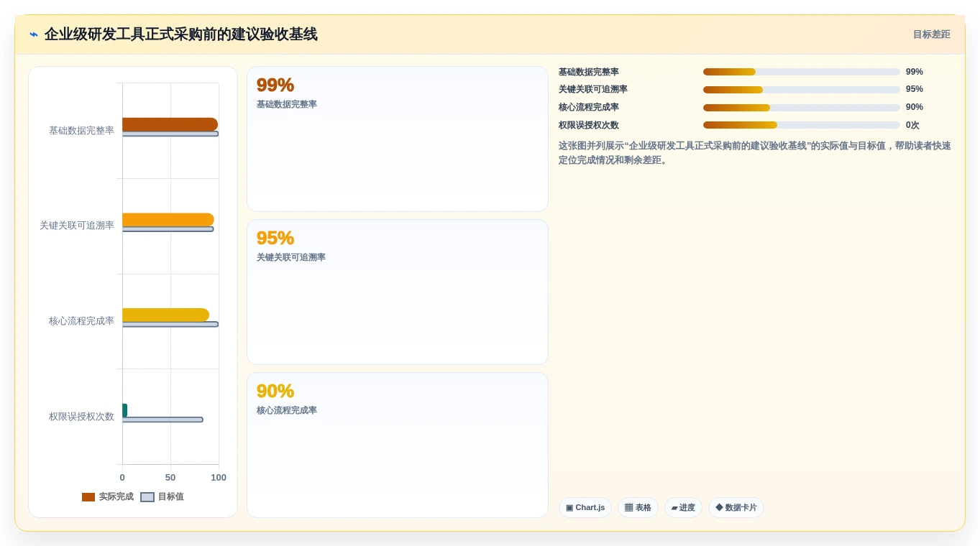Click the blue lightning icon beside the title
980x546 pixels.
tap(34, 34)
